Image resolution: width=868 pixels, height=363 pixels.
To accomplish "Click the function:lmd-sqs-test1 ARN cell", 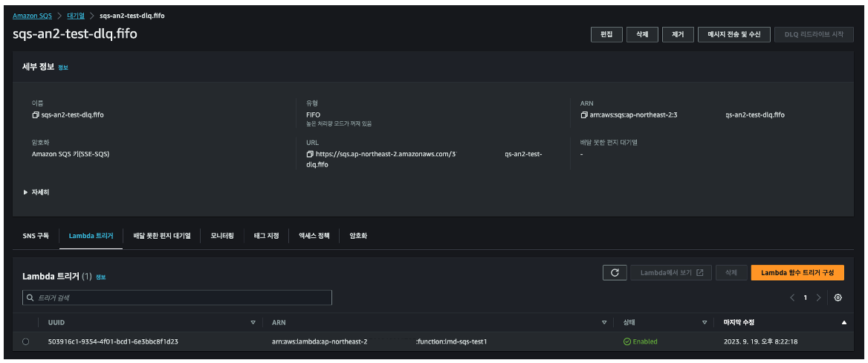I will (379, 341).
